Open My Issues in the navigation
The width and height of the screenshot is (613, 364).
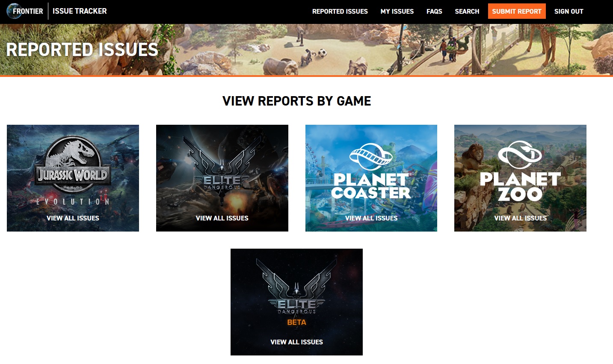tap(397, 12)
